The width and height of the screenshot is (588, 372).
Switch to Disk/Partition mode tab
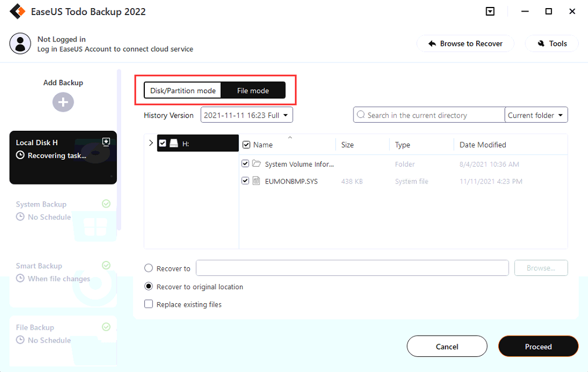(x=182, y=90)
